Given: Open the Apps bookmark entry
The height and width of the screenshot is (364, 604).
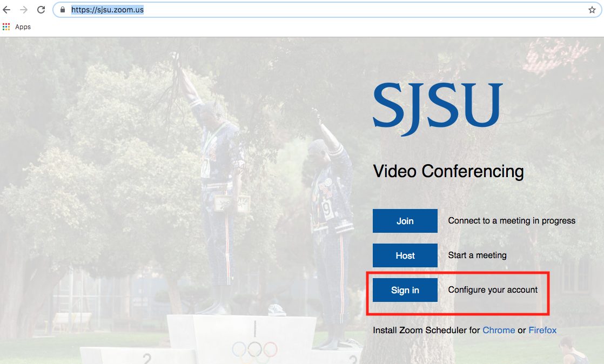Looking at the screenshot, I should pyautogui.click(x=23, y=26).
